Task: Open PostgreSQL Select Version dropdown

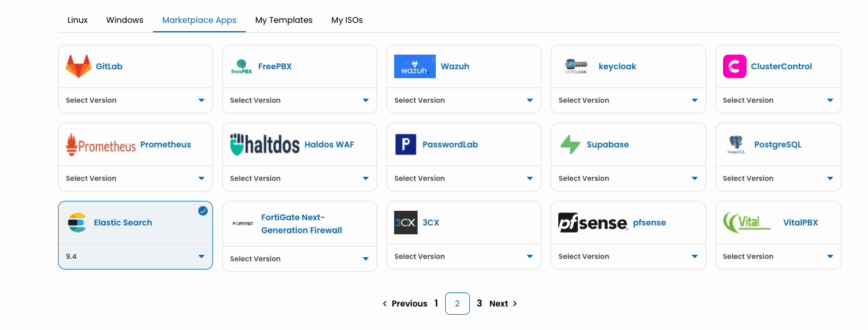Action: (x=779, y=179)
